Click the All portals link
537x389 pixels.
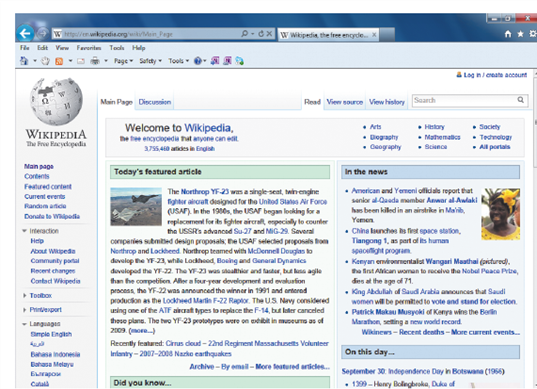pos(495,147)
